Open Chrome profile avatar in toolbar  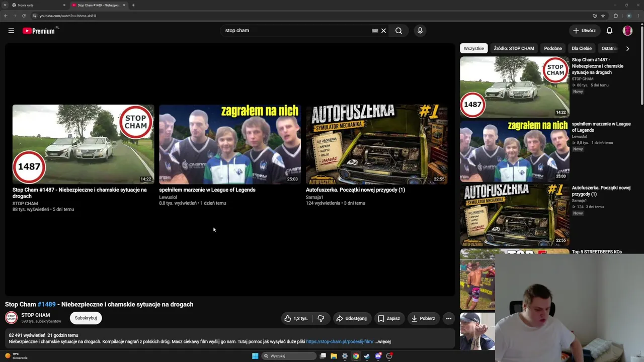click(629, 16)
